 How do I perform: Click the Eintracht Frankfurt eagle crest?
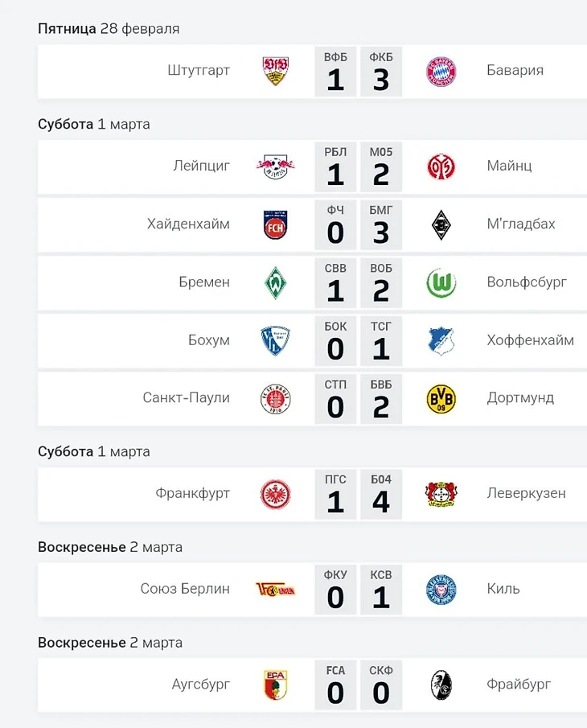[275, 494]
